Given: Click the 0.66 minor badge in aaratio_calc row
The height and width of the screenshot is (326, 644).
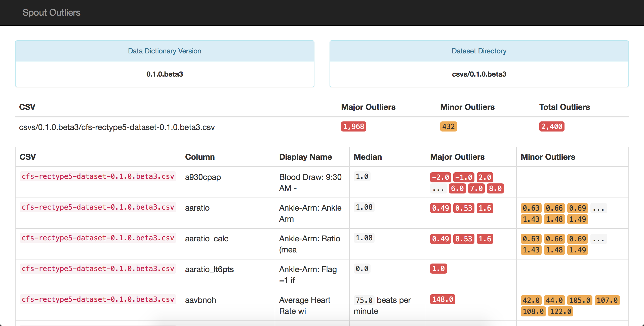Looking at the screenshot, I should coord(554,239).
